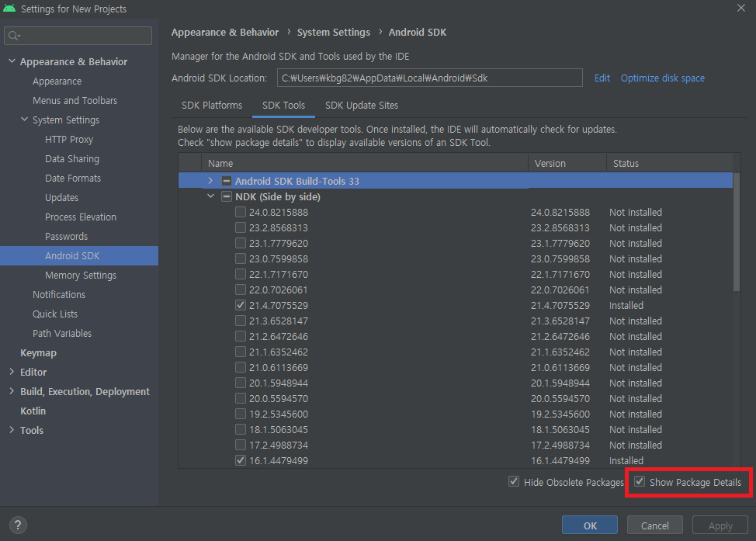The width and height of the screenshot is (756, 541).
Task: Check NDK version 20.1.5948944
Action: click(x=240, y=383)
